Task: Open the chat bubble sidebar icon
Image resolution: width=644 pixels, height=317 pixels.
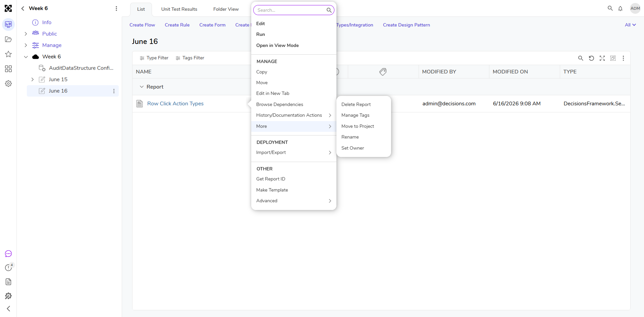Action: coord(8,254)
